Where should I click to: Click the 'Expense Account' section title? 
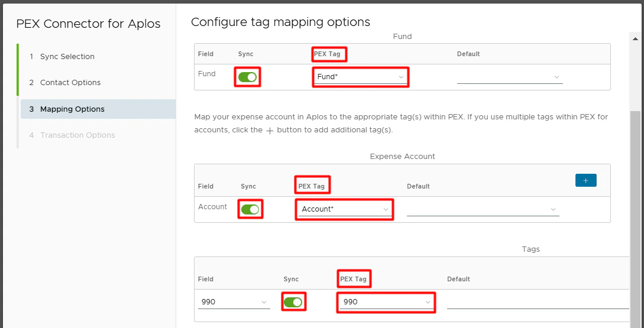tap(403, 157)
